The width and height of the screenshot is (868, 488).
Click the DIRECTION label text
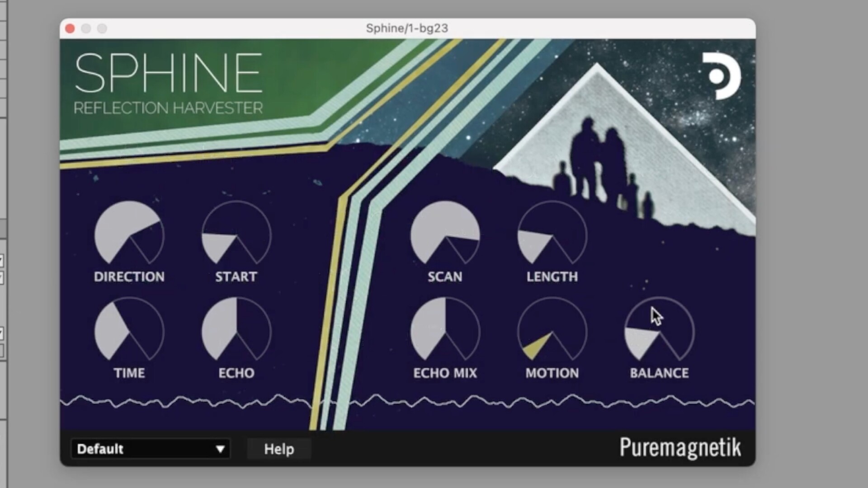[x=129, y=277]
